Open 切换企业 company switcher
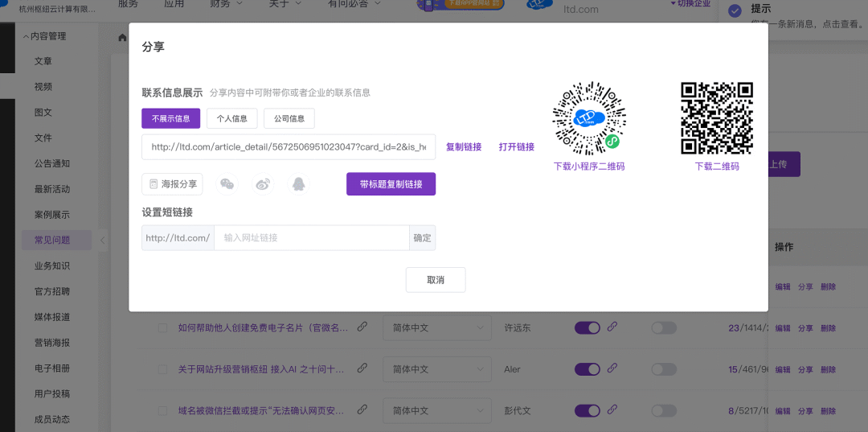 point(690,2)
